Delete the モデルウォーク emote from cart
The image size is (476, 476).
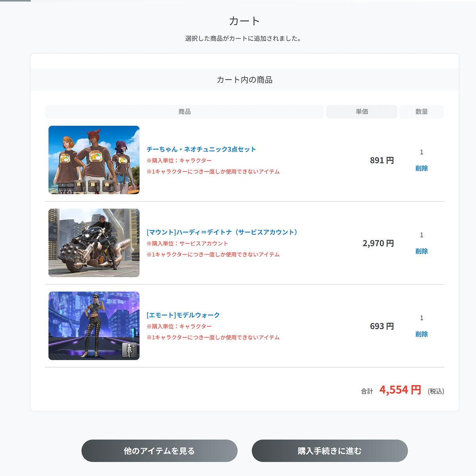[421, 334]
